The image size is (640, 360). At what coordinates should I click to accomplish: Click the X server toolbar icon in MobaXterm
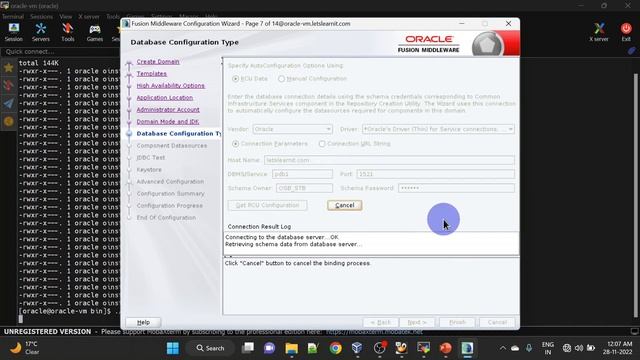[x=599, y=32]
